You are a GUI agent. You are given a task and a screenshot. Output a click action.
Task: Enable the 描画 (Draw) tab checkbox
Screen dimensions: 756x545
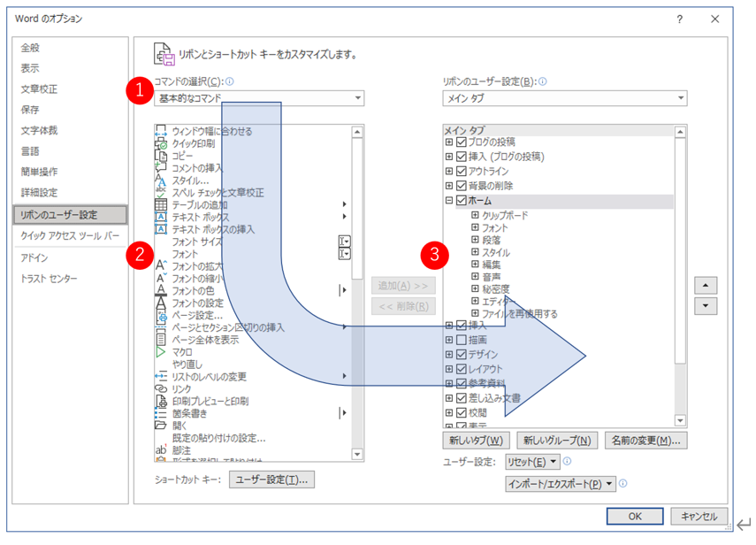tap(461, 340)
